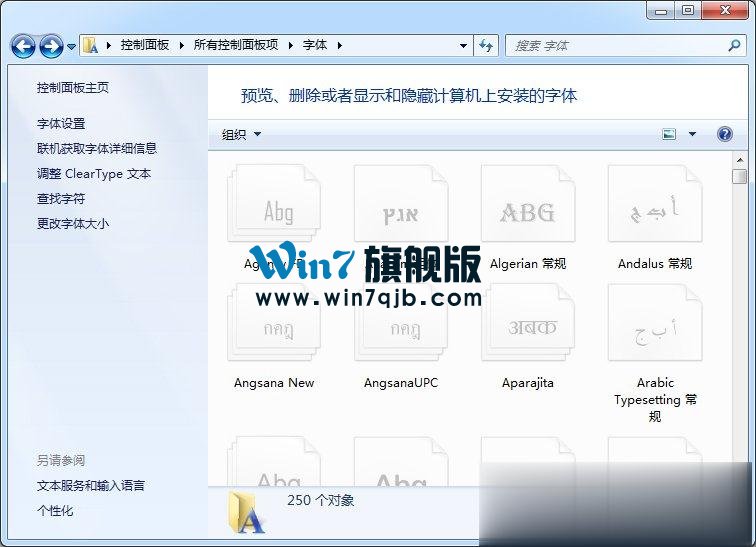Image resolution: width=756 pixels, height=547 pixels.
Task: Select the Agency FB font icon
Action: [274, 203]
